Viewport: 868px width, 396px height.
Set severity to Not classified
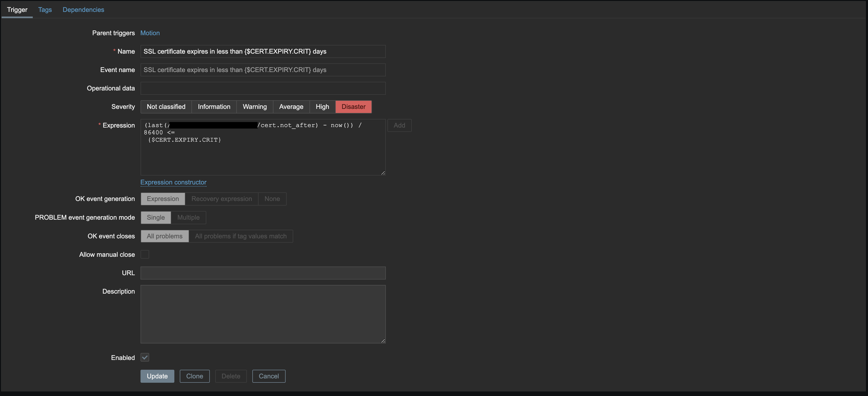[166, 106]
